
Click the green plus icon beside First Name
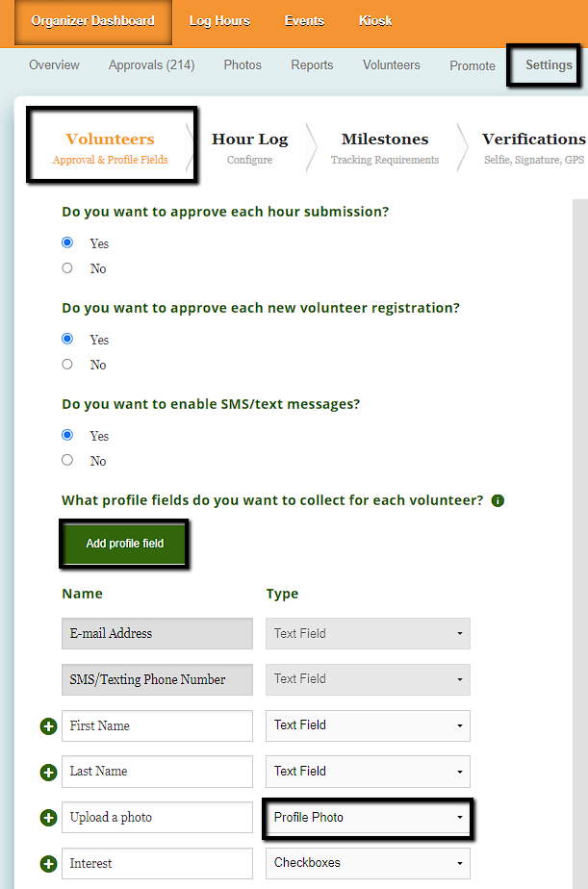coord(49,726)
